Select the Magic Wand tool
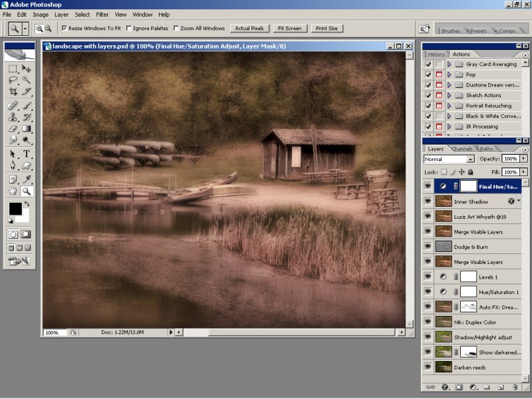Image resolution: width=532 pixels, height=399 pixels. (27, 80)
